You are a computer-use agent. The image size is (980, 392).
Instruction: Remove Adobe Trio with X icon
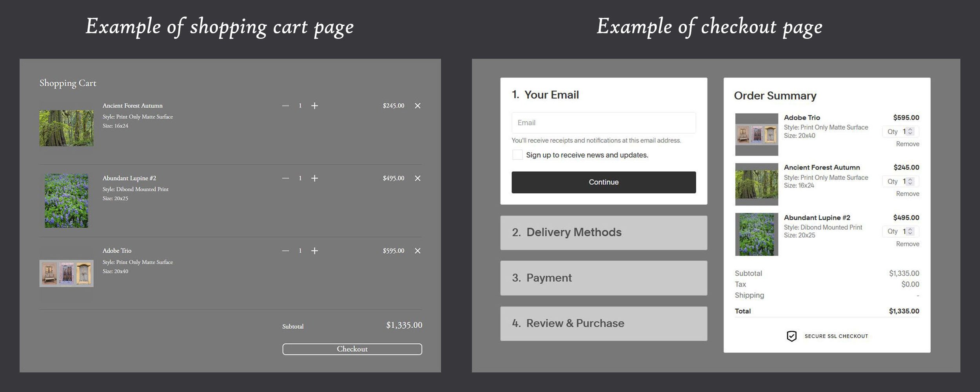[x=417, y=251]
